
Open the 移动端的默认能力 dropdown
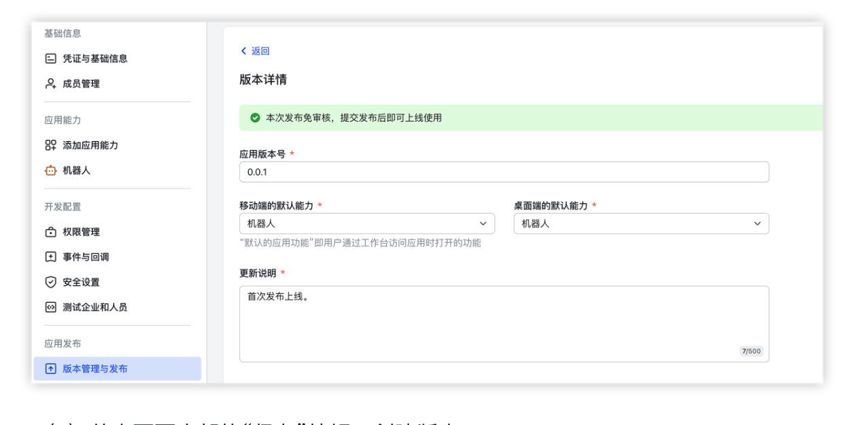pos(366,224)
